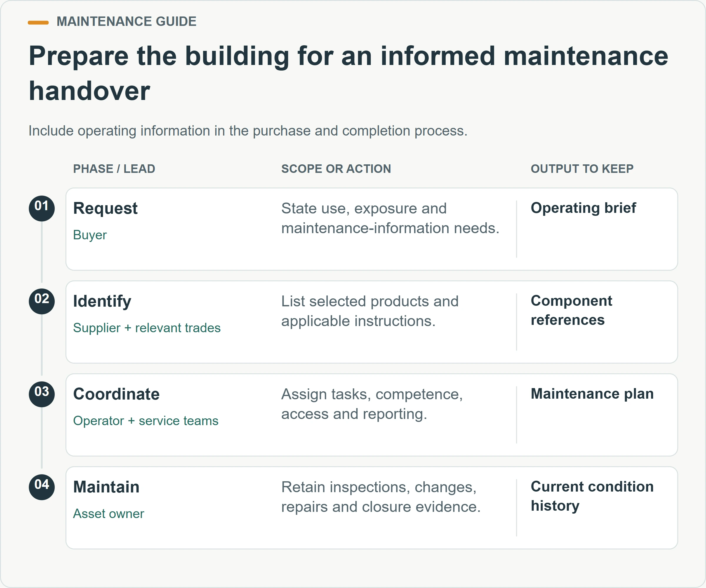Click the 01 step number badge
This screenshot has height=588, width=706.
coord(42,208)
